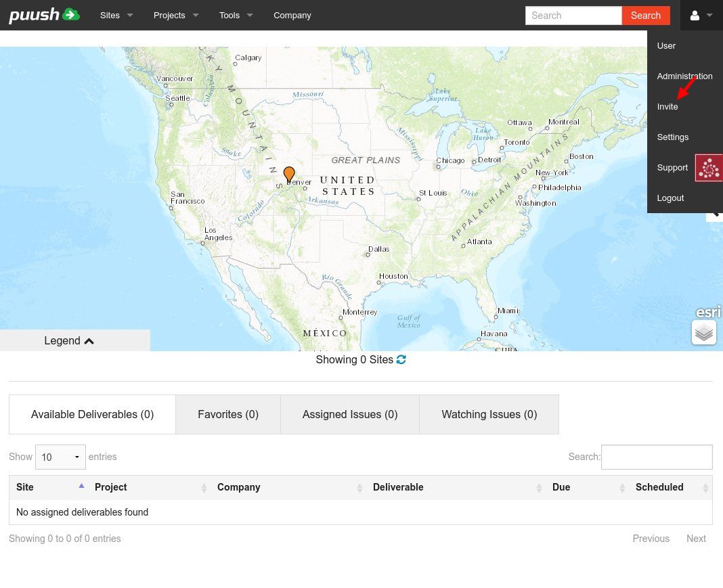723x588 pixels.
Task: Change the Show entries count dropdown
Action: 60,457
